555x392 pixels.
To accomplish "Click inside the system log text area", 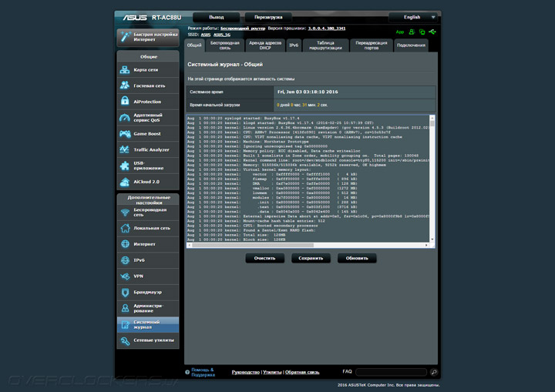I will [x=308, y=179].
